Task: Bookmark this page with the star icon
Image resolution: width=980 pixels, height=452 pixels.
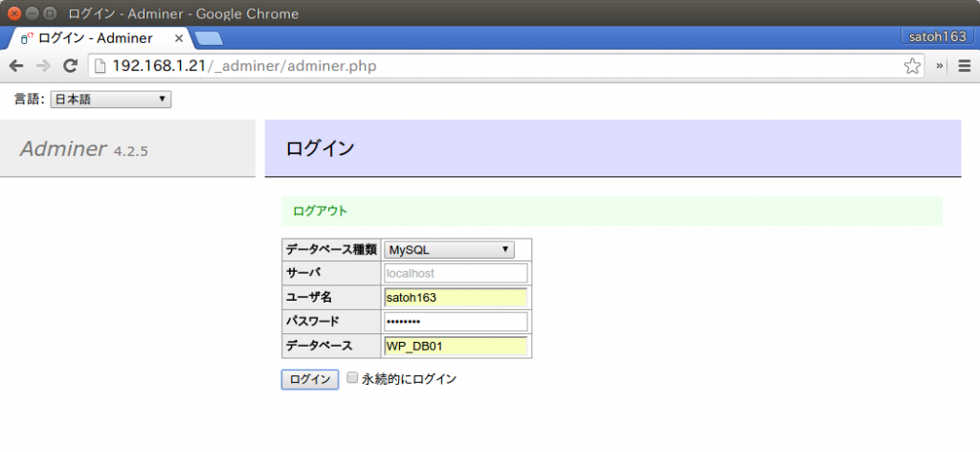Action: (x=912, y=66)
